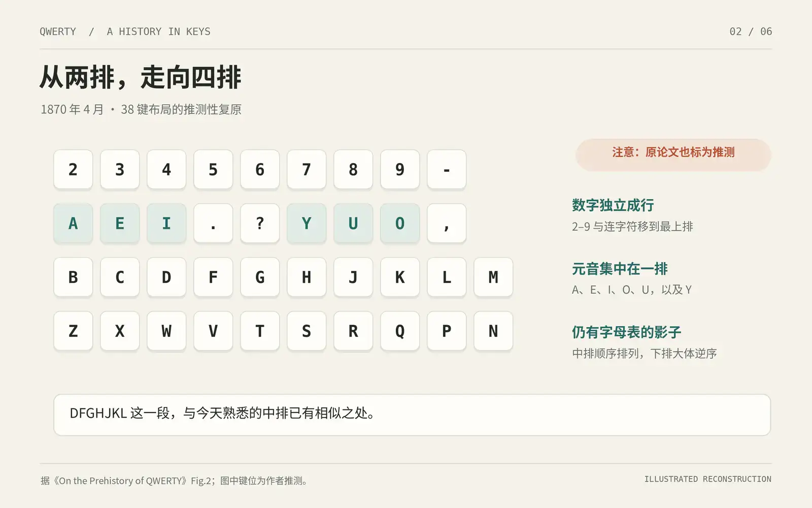Click the M key
This screenshot has width=812, height=508.
[493, 277]
